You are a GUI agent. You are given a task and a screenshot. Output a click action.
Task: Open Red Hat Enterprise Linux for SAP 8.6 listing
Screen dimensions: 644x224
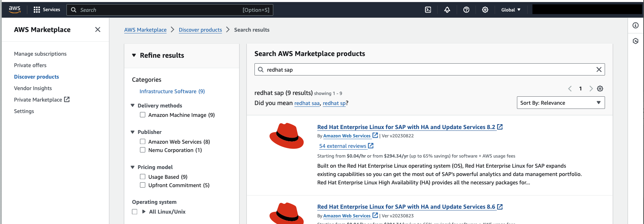click(x=406, y=207)
